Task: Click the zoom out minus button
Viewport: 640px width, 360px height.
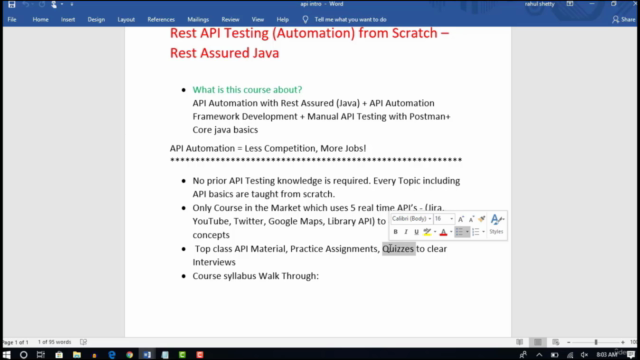Action: (x=569, y=342)
